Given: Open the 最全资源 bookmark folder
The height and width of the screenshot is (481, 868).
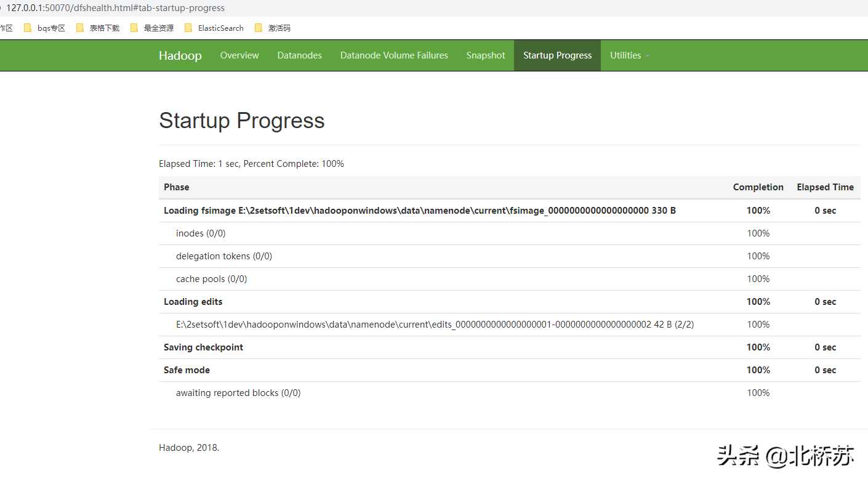Looking at the screenshot, I should [x=152, y=28].
